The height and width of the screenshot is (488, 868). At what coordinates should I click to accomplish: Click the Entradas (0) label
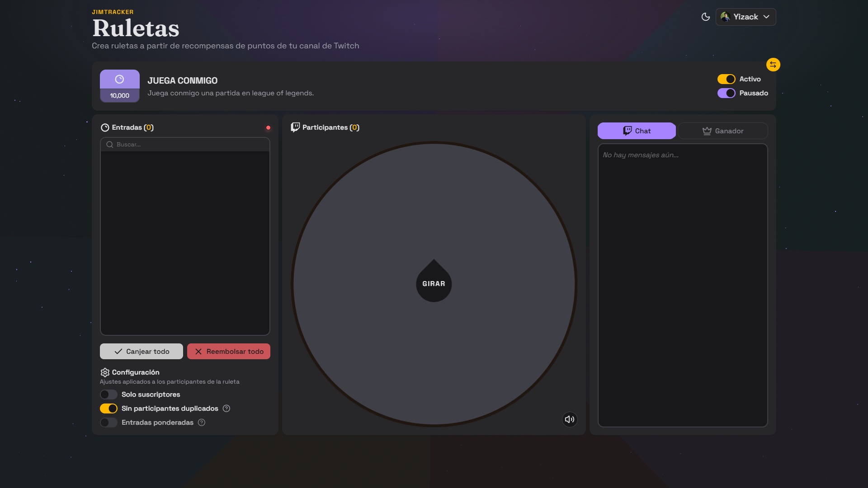133,127
